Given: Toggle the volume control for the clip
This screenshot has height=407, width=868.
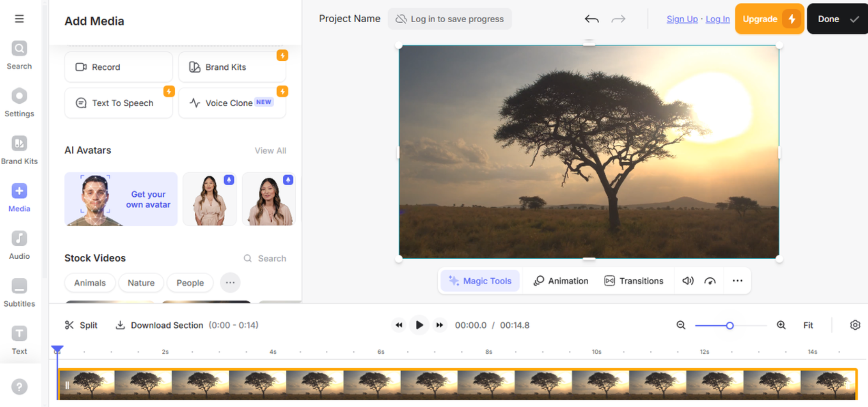Looking at the screenshot, I should coord(688,281).
